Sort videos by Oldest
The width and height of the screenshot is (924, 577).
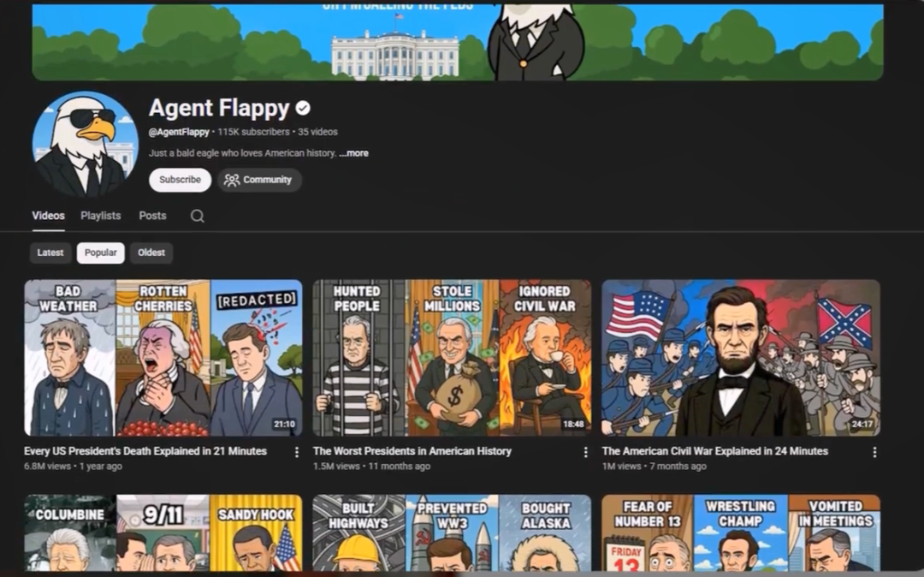151,253
